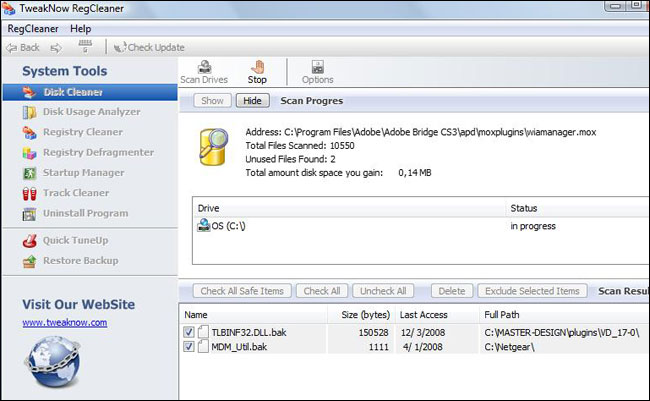Select Disk Cleaner in System Tools
Screen dimensions: 650x401
(x=90, y=92)
